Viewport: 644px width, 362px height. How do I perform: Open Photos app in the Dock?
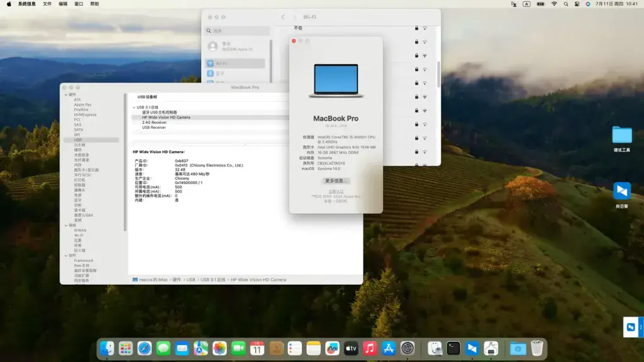[219, 348]
